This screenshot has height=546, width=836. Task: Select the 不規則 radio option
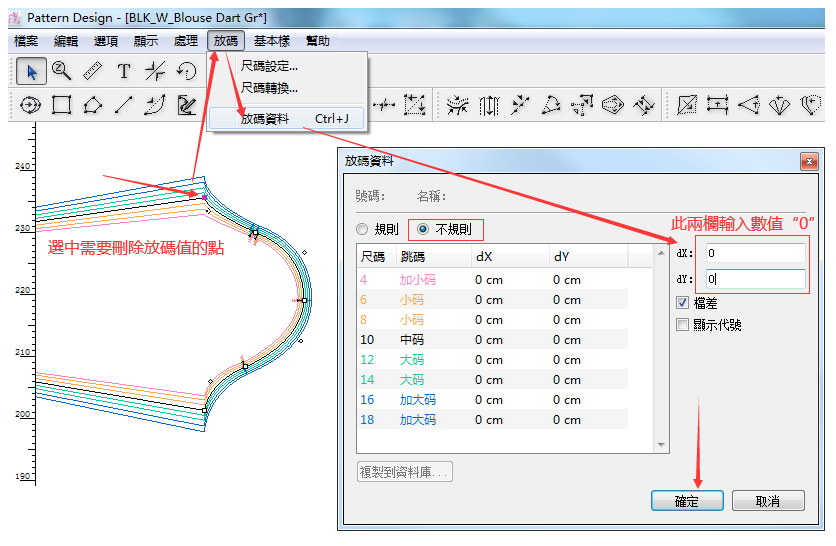click(x=424, y=229)
